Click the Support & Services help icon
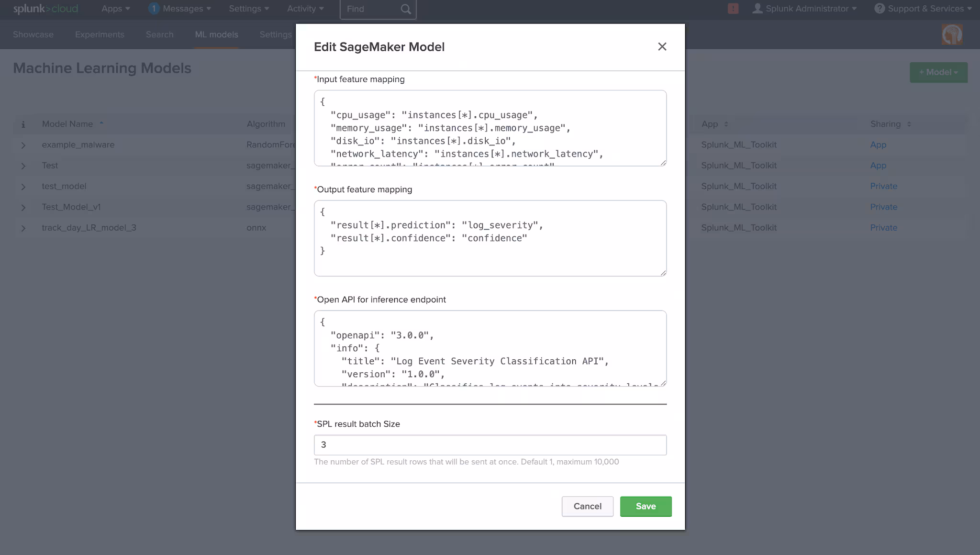980x555 pixels. click(x=879, y=9)
